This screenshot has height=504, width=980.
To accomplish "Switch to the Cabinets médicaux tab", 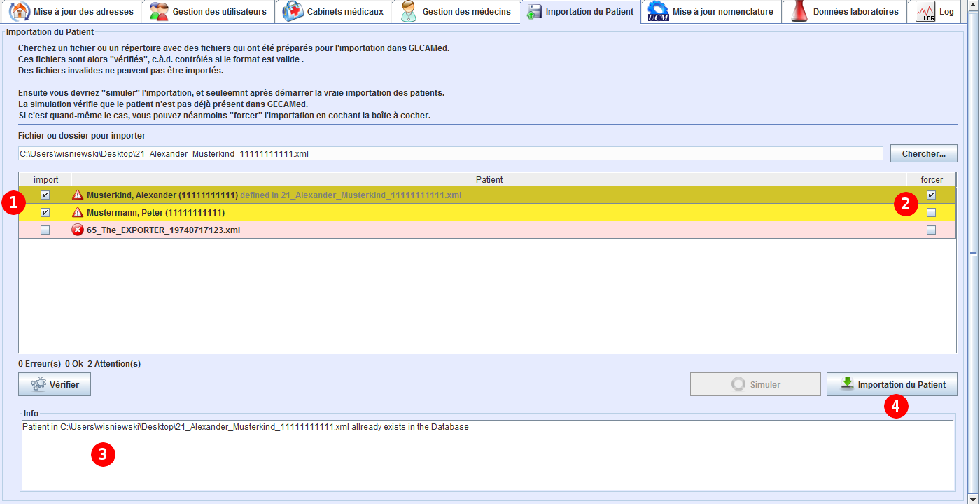I will click(344, 12).
